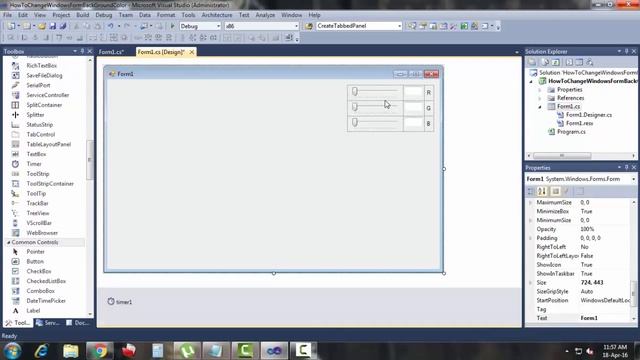The height and width of the screenshot is (360, 640).
Task: Choose DateTimePicker in the Toolbox
Action: tap(46, 301)
